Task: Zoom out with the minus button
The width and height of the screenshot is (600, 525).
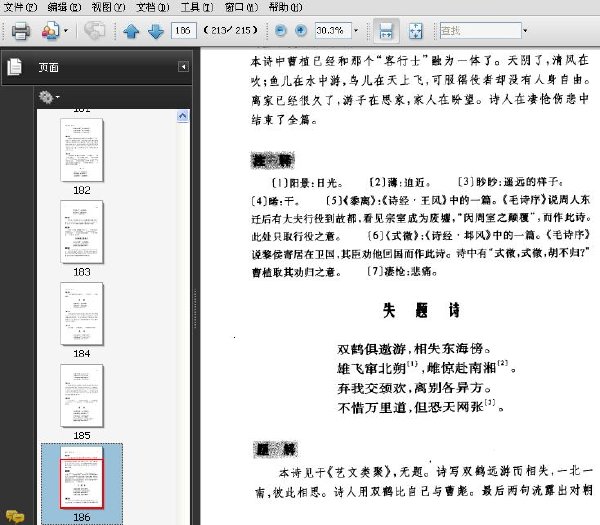Action: click(280, 31)
